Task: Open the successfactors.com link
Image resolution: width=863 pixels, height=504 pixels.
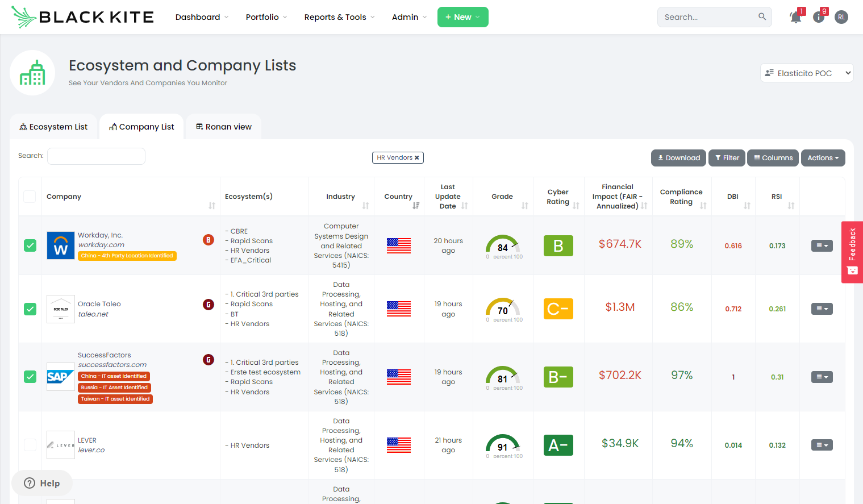Action: tap(112, 365)
